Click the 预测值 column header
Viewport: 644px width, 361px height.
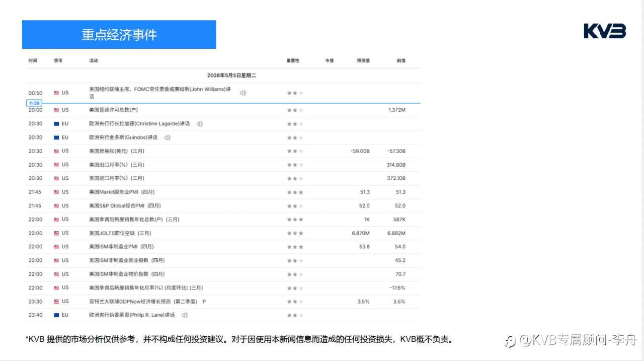pos(363,60)
